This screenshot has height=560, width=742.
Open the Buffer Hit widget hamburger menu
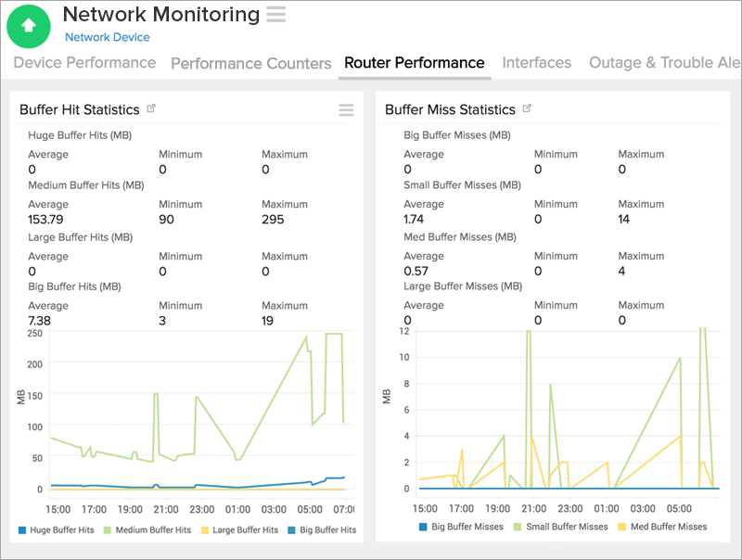346,109
